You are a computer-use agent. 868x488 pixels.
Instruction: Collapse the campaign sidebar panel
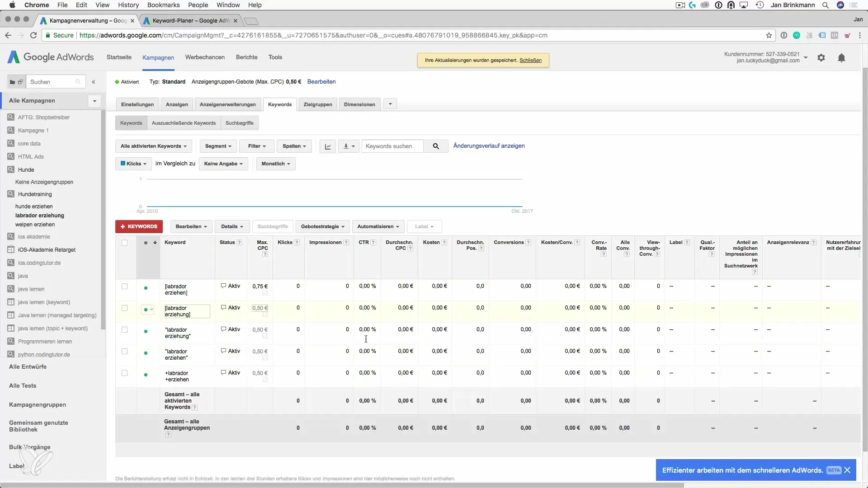coord(94,82)
